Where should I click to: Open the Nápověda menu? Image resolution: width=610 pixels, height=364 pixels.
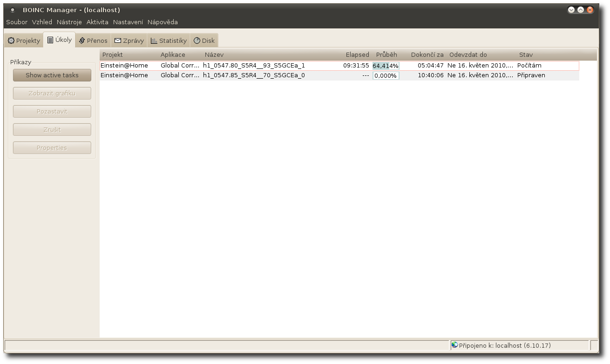pos(163,22)
